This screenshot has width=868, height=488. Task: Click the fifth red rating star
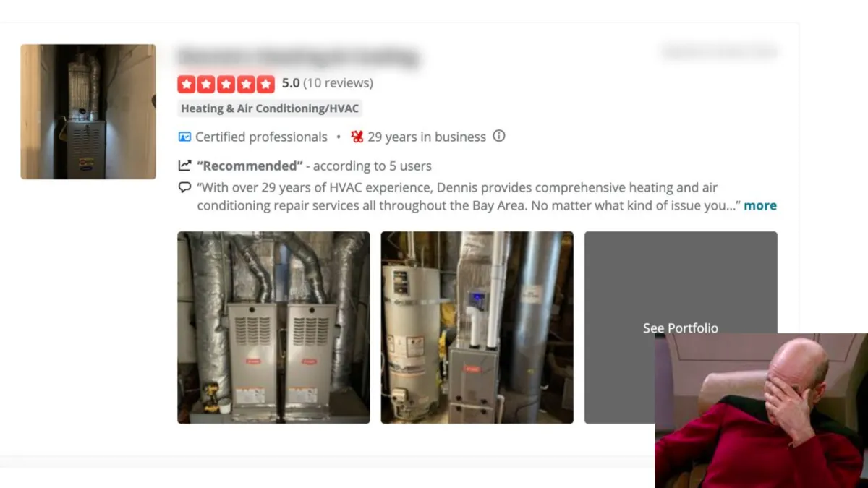coord(266,84)
